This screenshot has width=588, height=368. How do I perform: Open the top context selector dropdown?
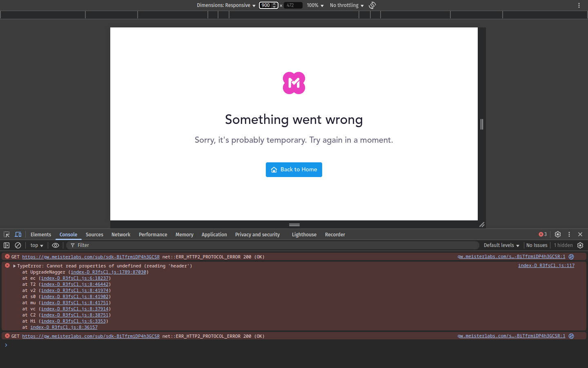(x=37, y=245)
